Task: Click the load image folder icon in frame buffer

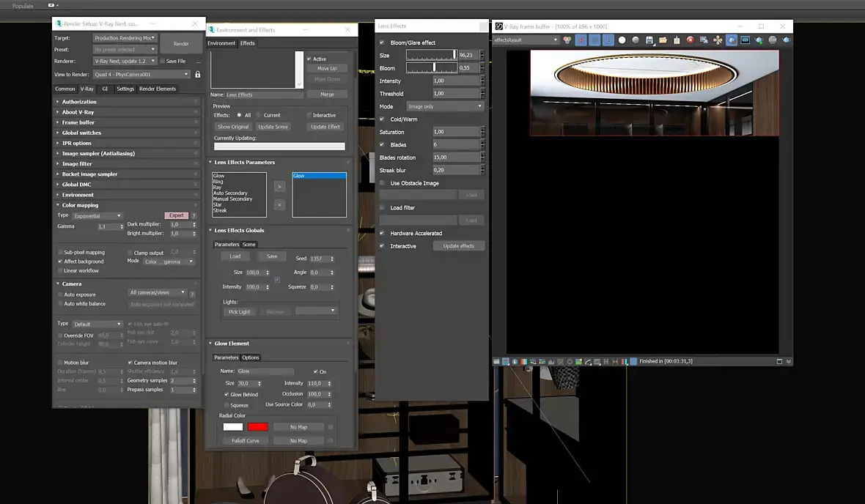Action: pos(663,40)
